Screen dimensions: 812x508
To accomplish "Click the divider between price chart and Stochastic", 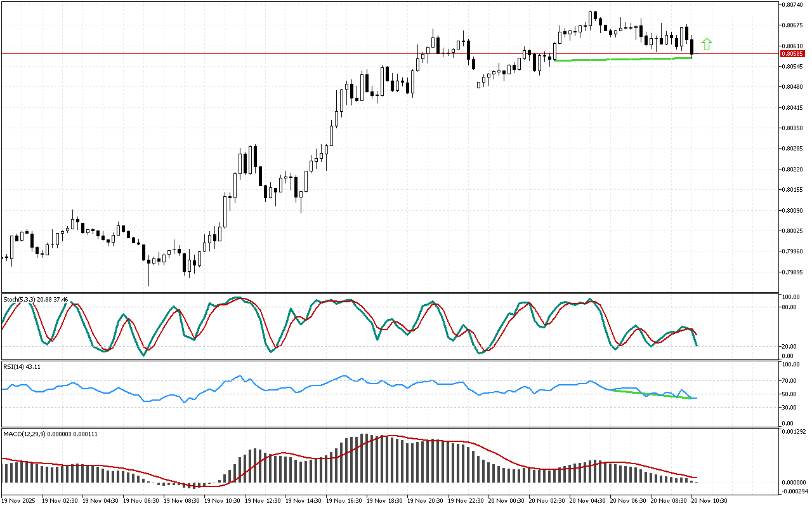I will [x=406, y=293].
